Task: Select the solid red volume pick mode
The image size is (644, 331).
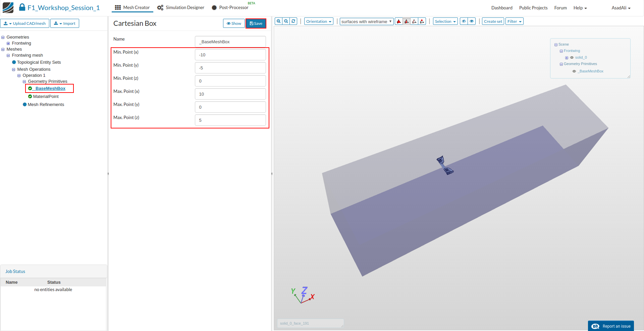Action: click(399, 21)
